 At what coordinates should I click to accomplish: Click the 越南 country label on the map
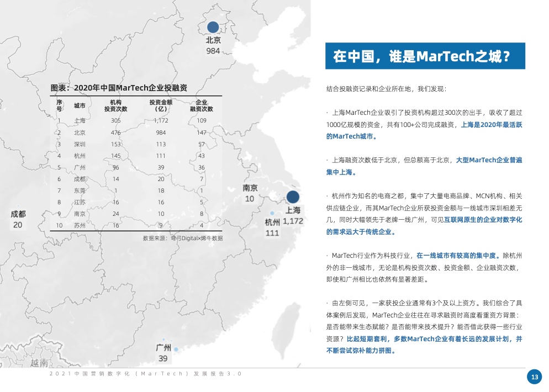39,363
